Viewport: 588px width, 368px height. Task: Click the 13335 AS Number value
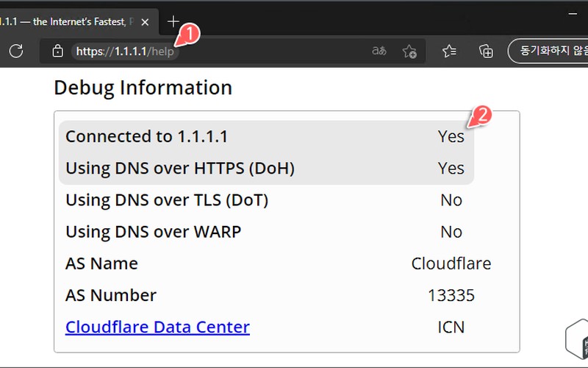pyautogui.click(x=451, y=296)
